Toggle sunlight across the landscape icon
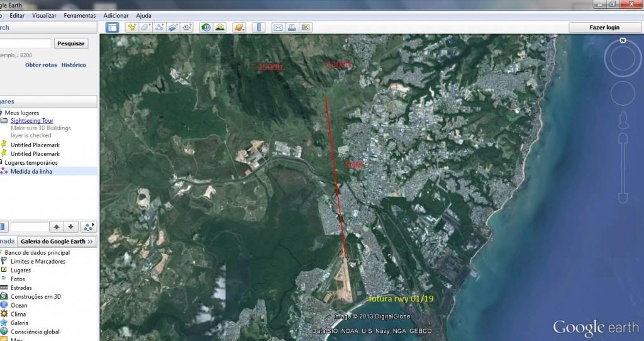The width and height of the screenshot is (644, 341). click(x=219, y=28)
